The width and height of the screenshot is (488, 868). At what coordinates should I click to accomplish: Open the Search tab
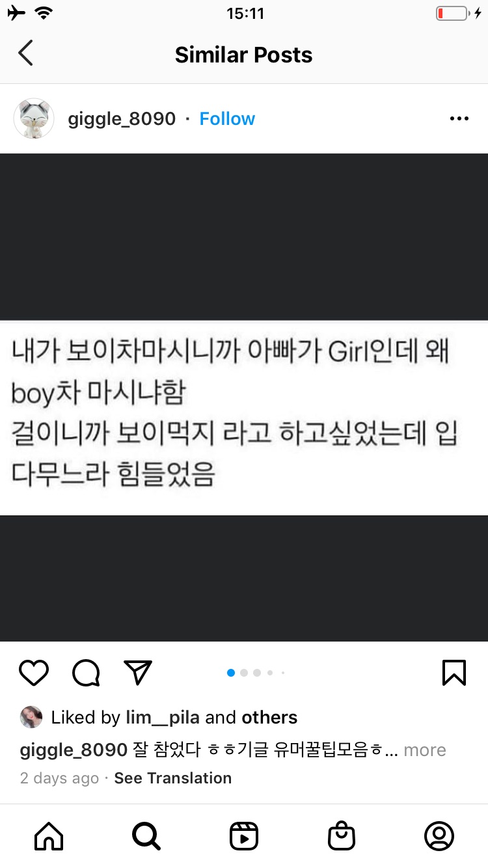coord(146,836)
